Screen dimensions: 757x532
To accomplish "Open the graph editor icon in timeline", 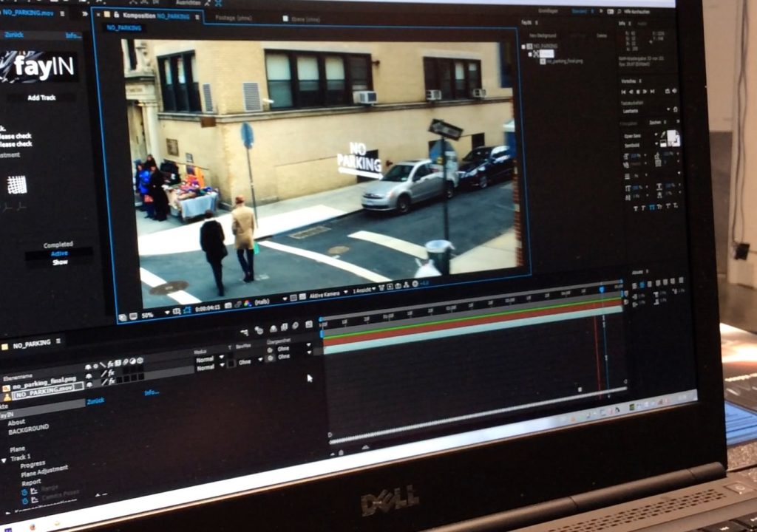I will point(309,324).
